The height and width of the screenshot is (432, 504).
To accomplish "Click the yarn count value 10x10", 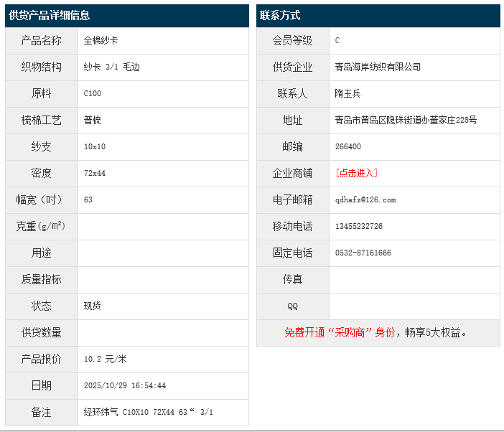I will coord(95,146).
